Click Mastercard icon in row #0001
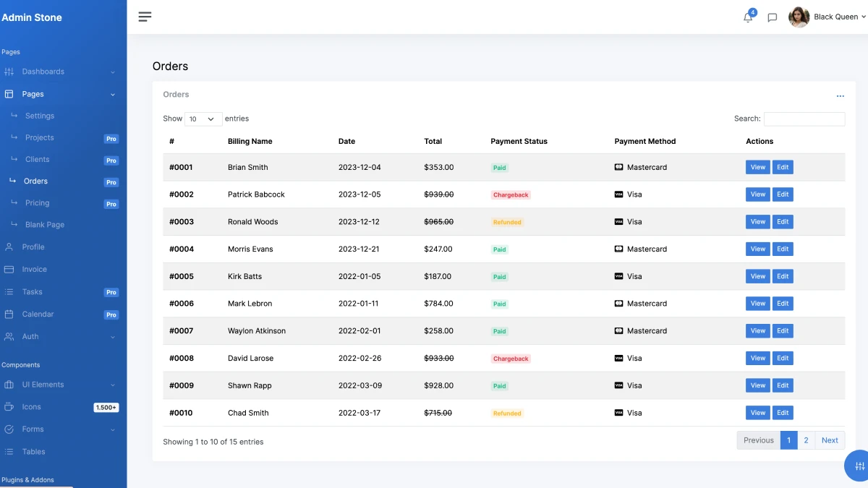 coord(618,167)
